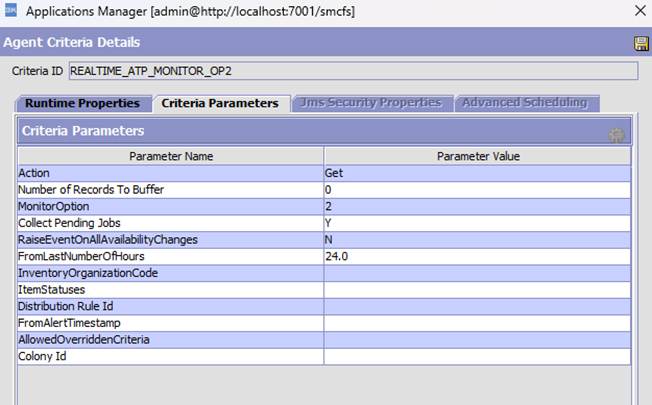Image resolution: width=652 pixels, height=405 pixels.
Task: Edit the Number of Records To Buffer value
Action: tap(477, 190)
